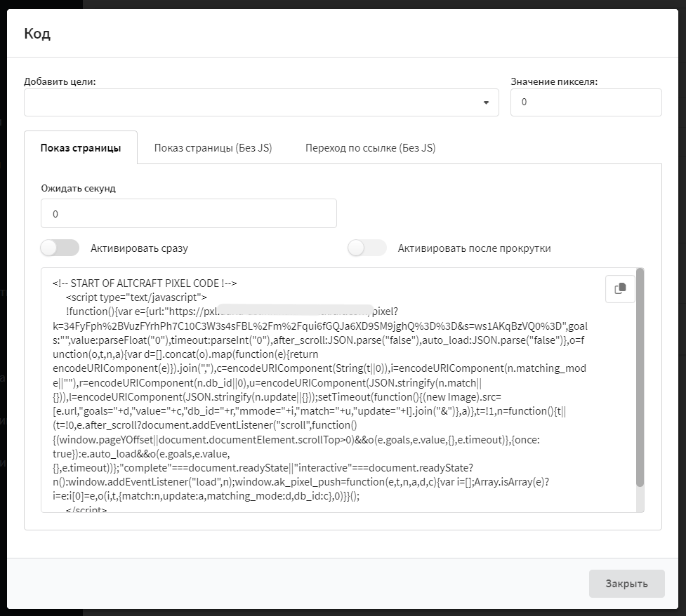The width and height of the screenshot is (686, 616).
Task: Click the line starting with 'n():window.addEventListener'
Action: pos(301,482)
